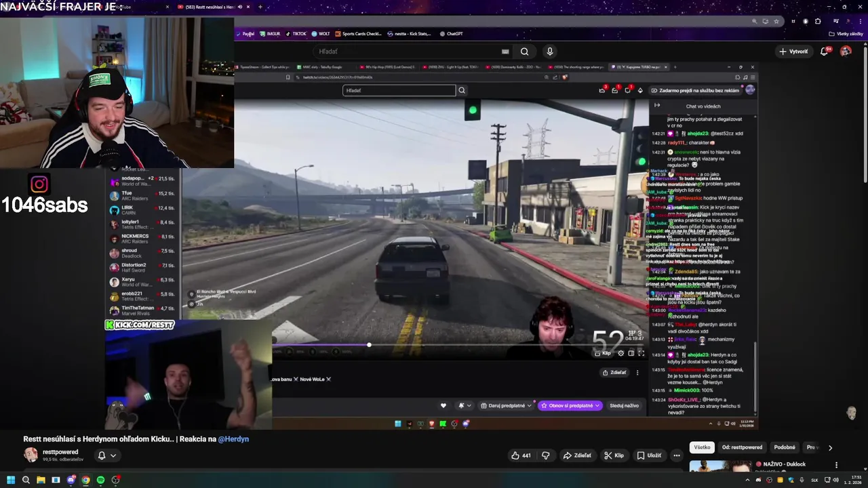Image resolution: width=868 pixels, height=488 pixels.
Task: Select the Všetko filter chip
Action: click(702, 447)
